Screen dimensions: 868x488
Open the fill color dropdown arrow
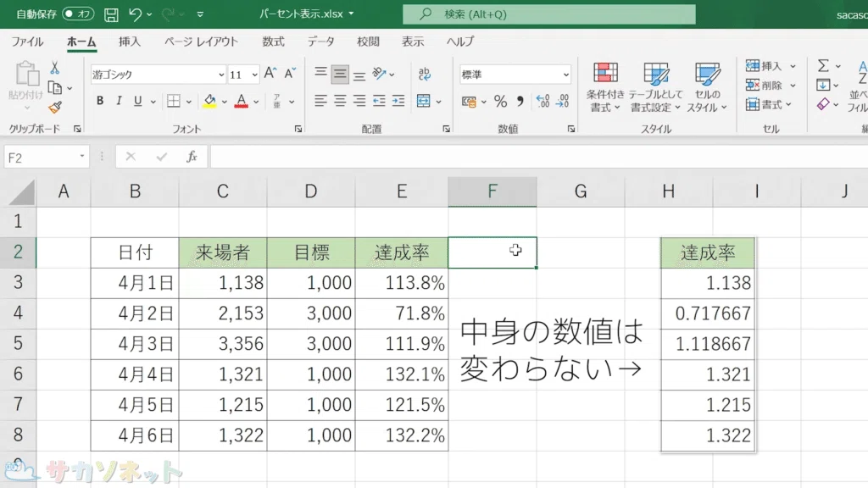224,102
